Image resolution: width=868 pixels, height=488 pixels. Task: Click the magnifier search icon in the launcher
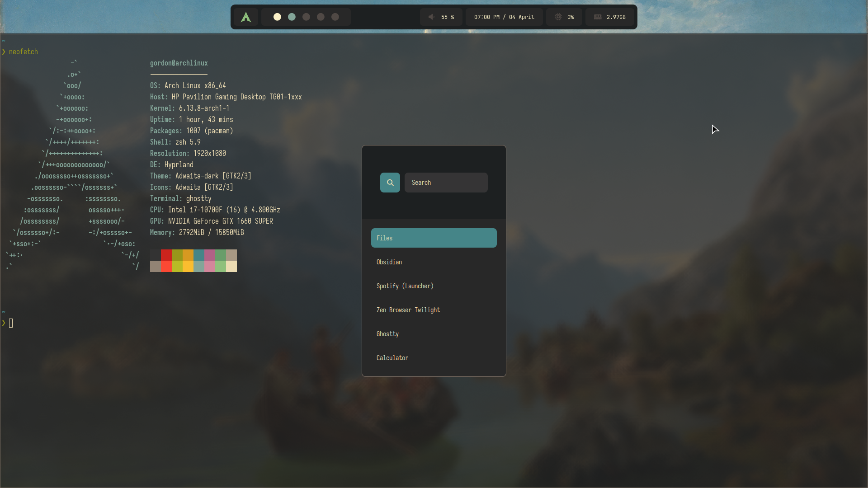390,183
